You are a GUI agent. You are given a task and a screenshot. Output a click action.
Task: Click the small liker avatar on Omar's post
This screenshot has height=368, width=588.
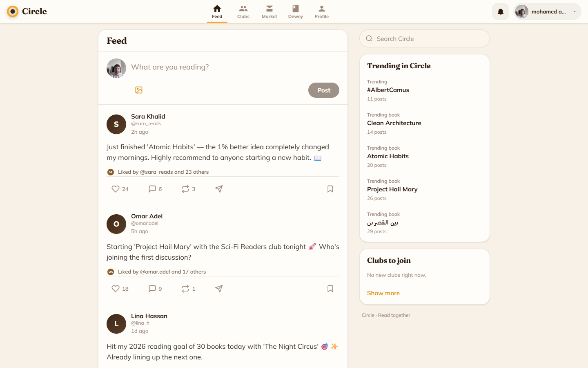(111, 272)
